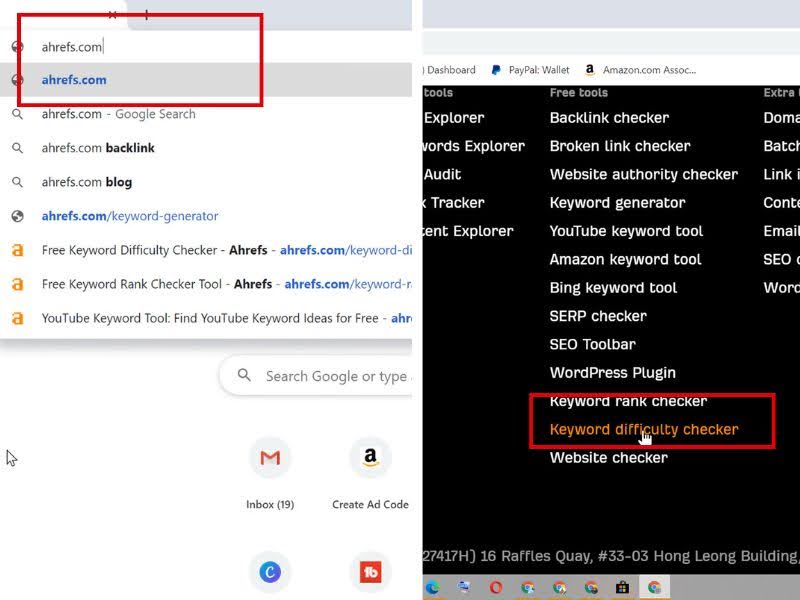Open the Amazon Create Ad Code shortcut
Viewport: 800px width, 600px height.
[370, 458]
